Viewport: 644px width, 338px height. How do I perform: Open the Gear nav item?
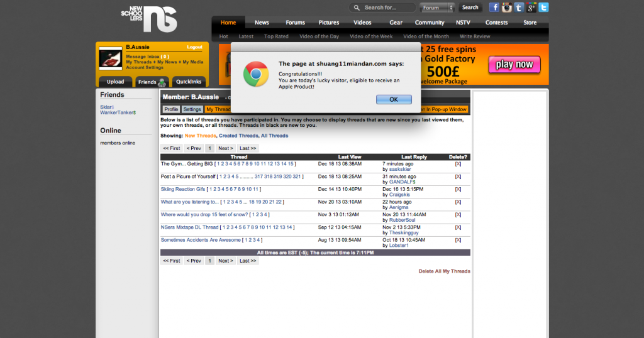click(x=396, y=23)
